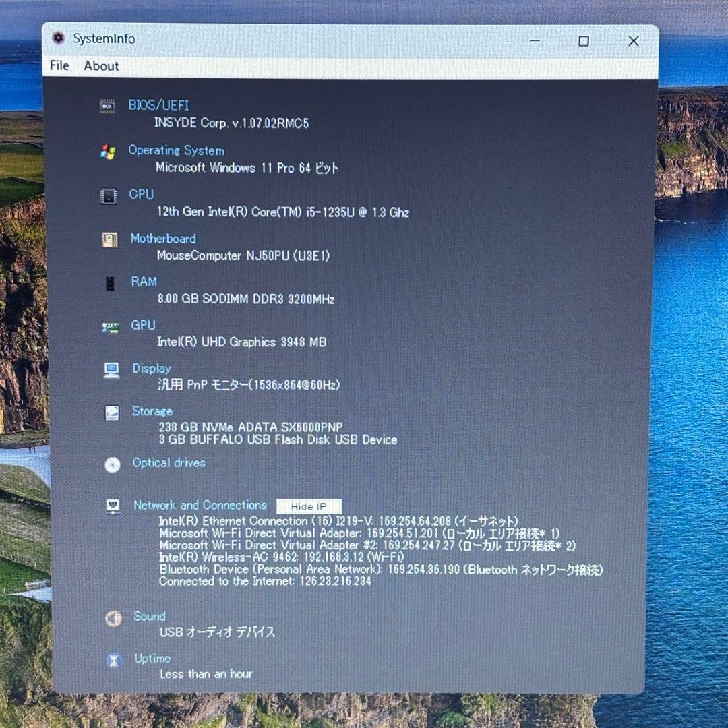
Task: Click the Optical drives disc icon
Action: [113, 464]
